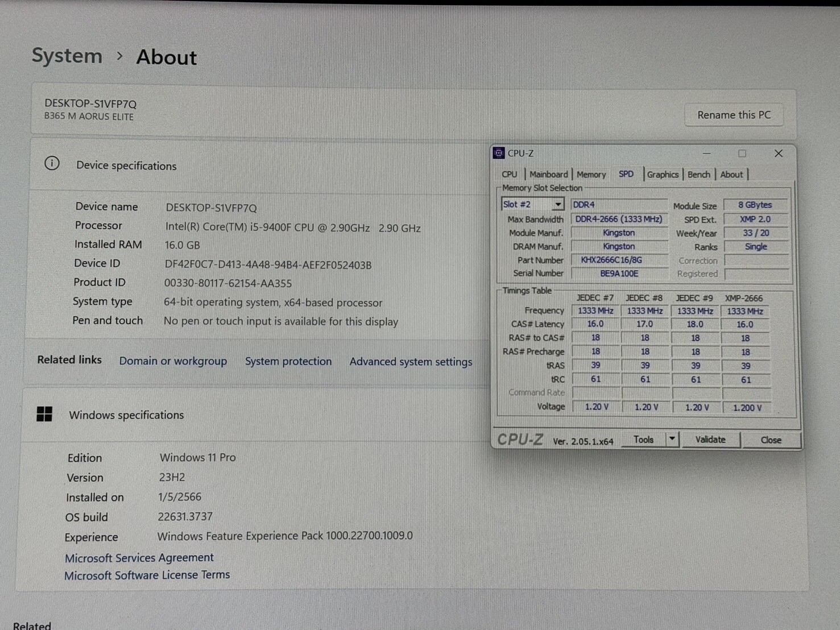The image size is (840, 630).
Task: Click the Tools button in CPU-Z
Action: point(643,440)
